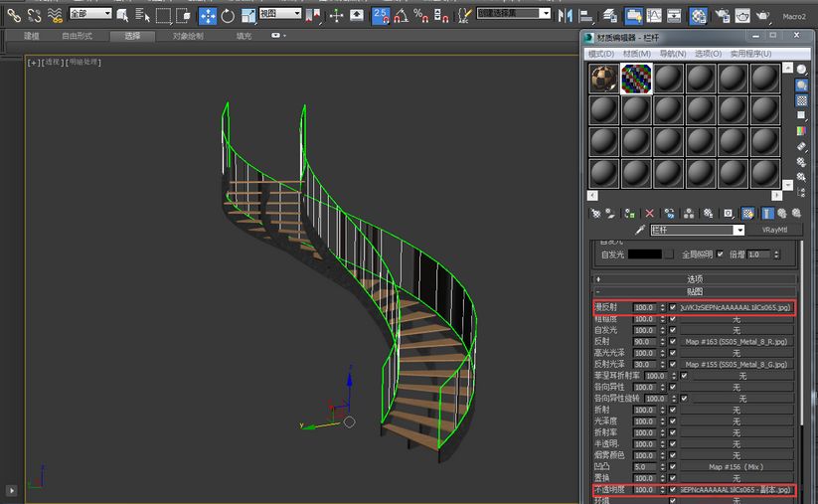Open the 导航(N) menu
This screenshot has width=818, height=504.
[673, 54]
